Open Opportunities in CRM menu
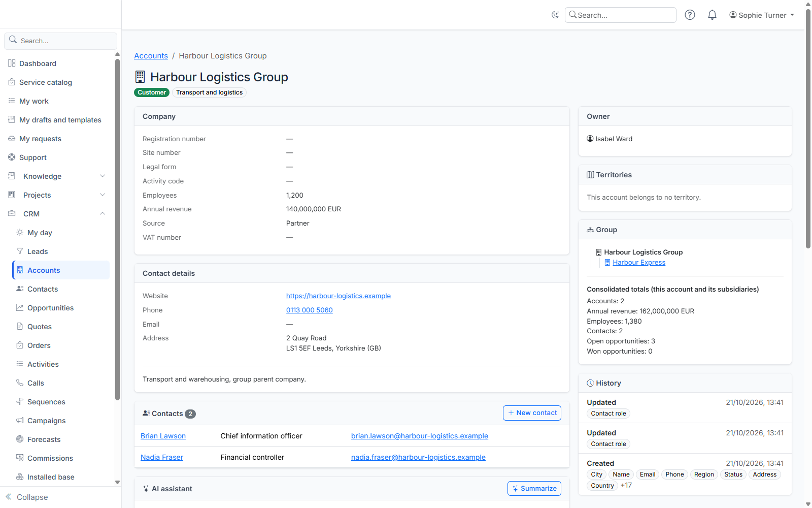This screenshot has width=812, height=508. pos(61,308)
